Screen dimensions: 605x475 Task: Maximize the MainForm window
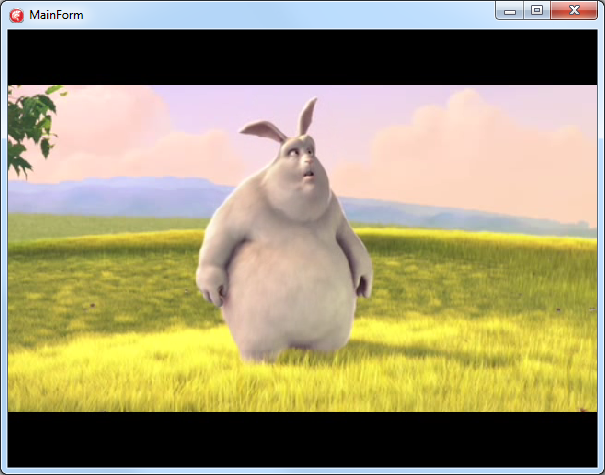[537, 10]
